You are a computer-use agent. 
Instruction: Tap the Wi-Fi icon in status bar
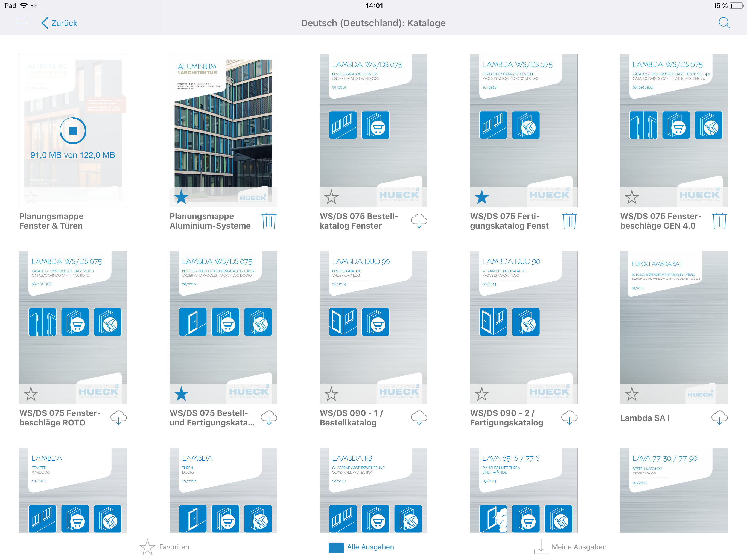pyautogui.click(x=24, y=5)
